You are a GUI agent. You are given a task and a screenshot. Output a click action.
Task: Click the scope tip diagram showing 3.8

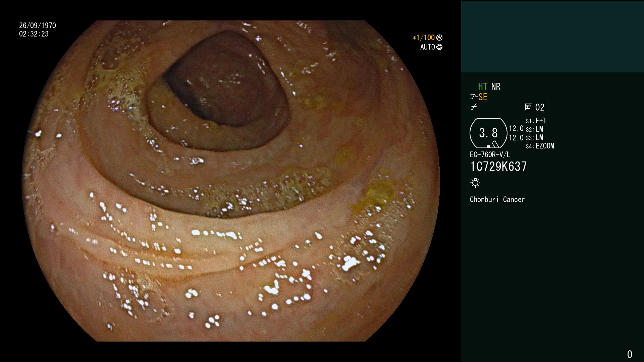[x=488, y=133]
